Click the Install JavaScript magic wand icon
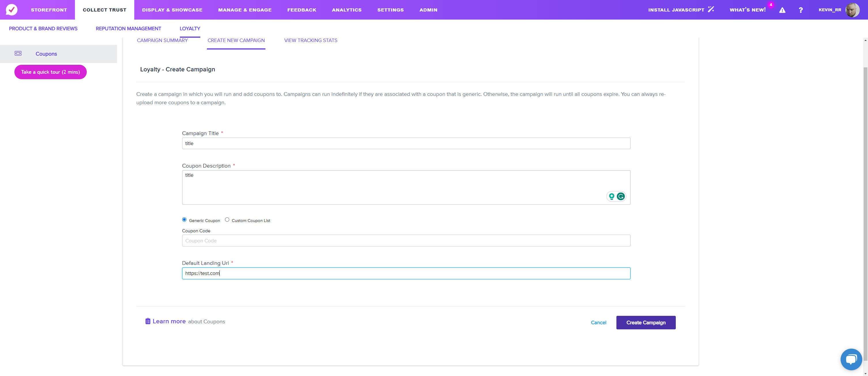868x376 pixels. pos(711,10)
